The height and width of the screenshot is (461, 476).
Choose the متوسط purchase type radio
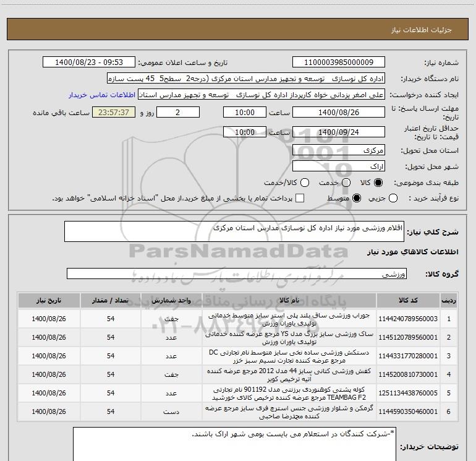(x=357, y=198)
